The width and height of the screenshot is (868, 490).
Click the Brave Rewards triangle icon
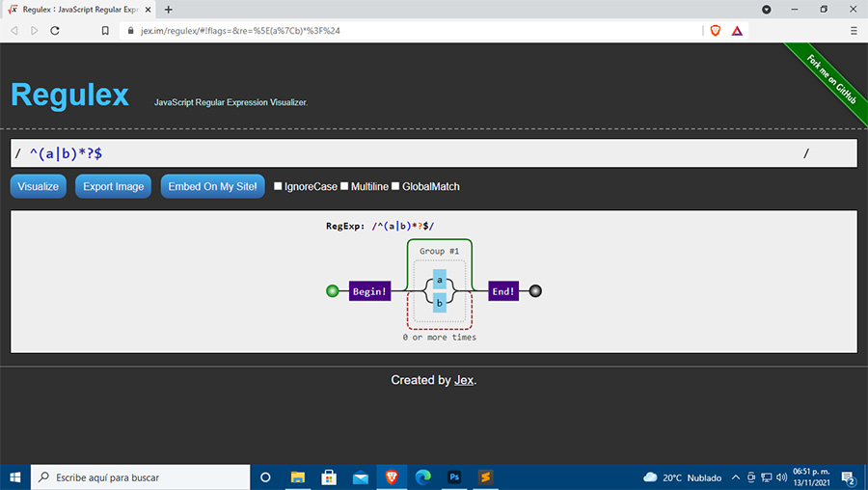[737, 30]
